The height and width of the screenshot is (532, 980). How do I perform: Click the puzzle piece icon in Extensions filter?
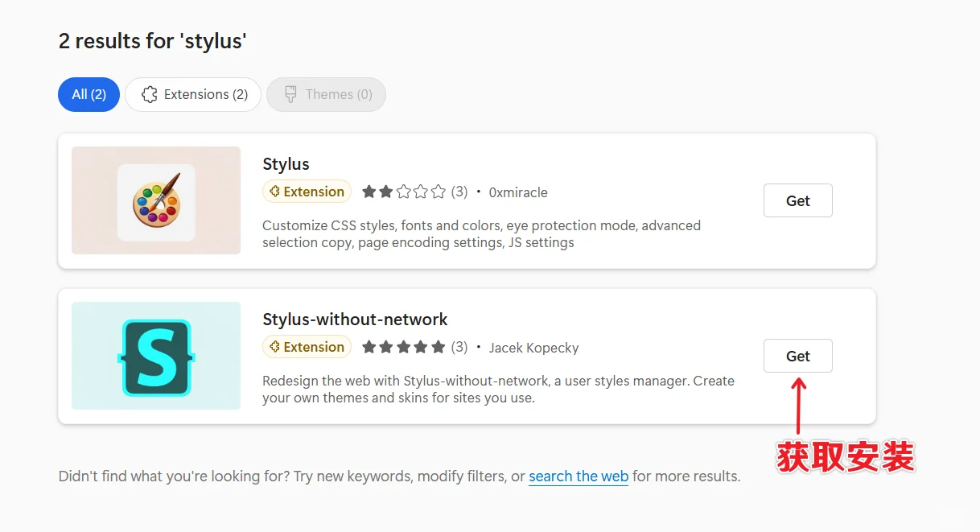(149, 94)
